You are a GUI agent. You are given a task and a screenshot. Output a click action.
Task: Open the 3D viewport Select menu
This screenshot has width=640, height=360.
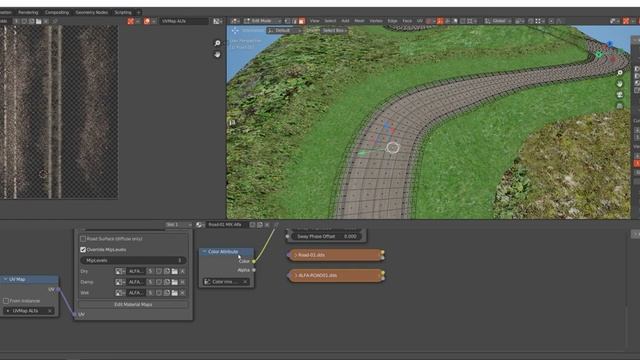[330, 21]
